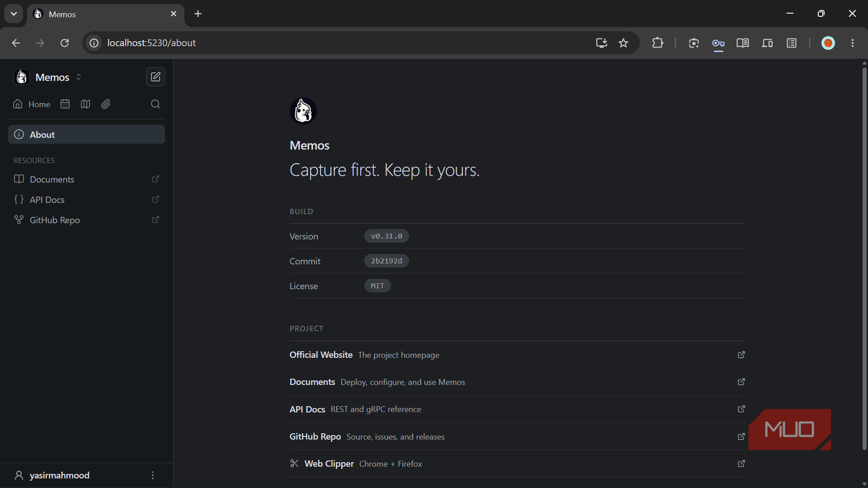Screen dimensions: 868x488
Task: Click the v0.31.0 version badge
Action: pos(387,236)
